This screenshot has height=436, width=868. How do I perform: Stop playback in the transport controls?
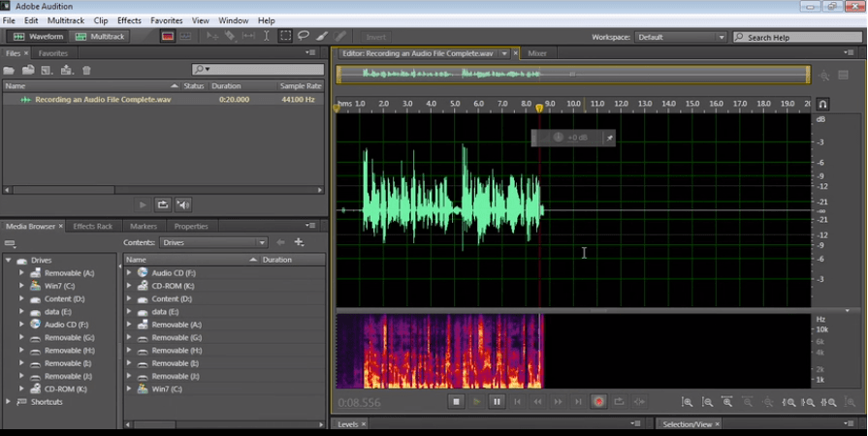click(x=456, y=402)
